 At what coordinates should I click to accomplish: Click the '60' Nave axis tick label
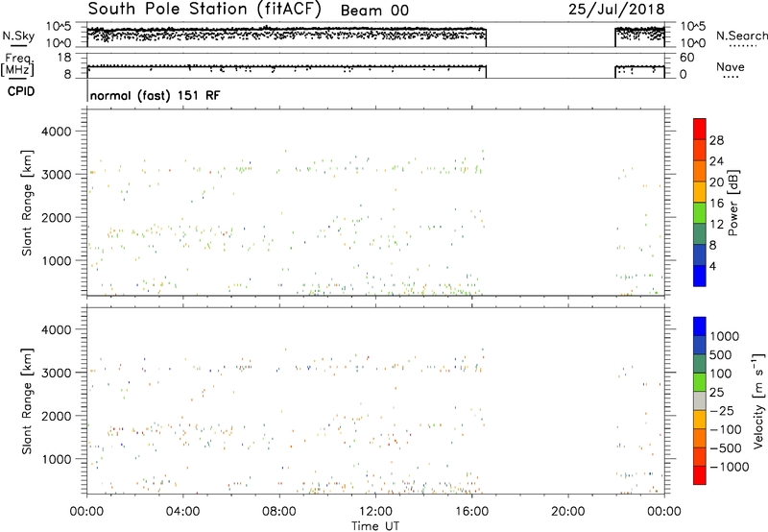686,58
